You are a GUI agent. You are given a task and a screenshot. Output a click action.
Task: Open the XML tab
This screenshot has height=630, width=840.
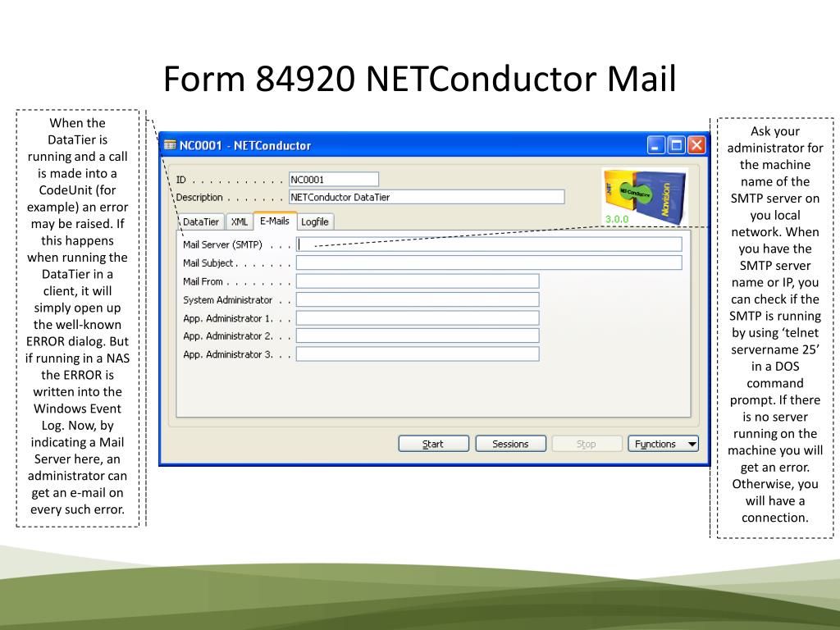(240, 221)
